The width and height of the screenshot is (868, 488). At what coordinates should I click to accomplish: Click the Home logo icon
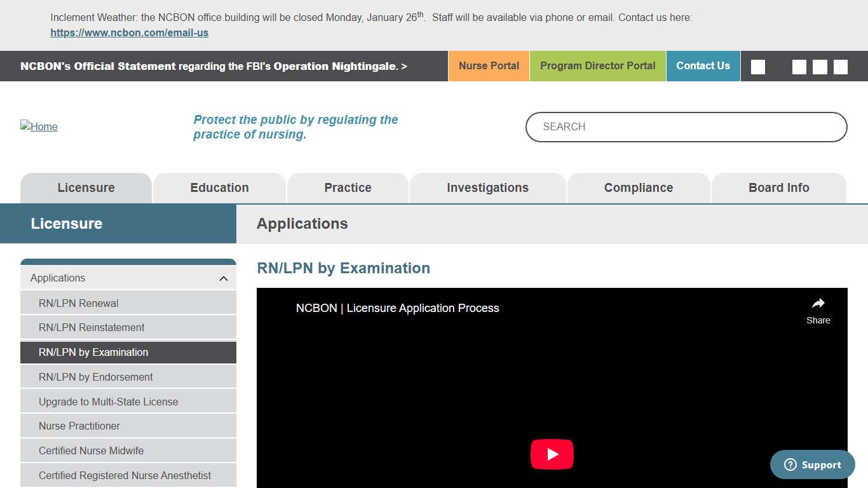[39, 126]
